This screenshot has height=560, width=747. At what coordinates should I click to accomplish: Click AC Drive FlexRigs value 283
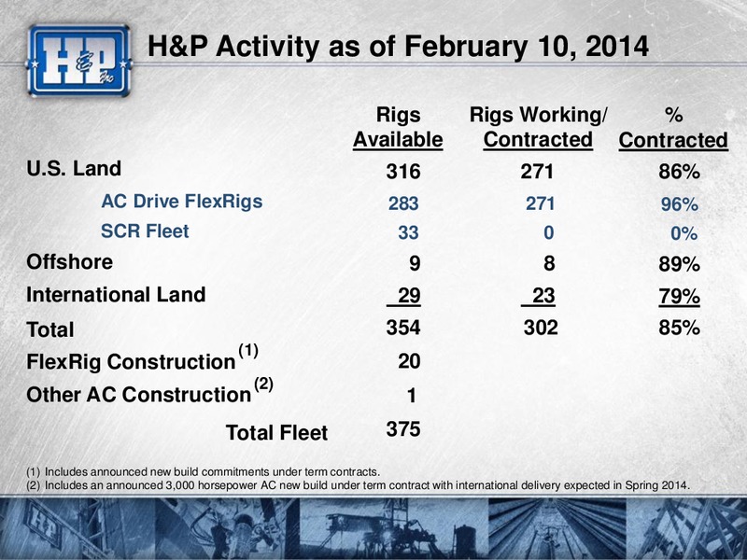pos(403,203)
